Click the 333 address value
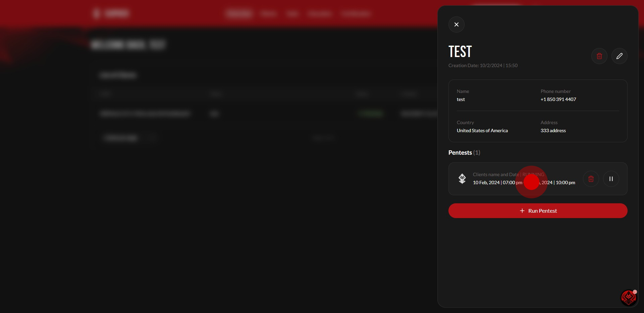The image size is (644, 313). [x=553, y=131]
